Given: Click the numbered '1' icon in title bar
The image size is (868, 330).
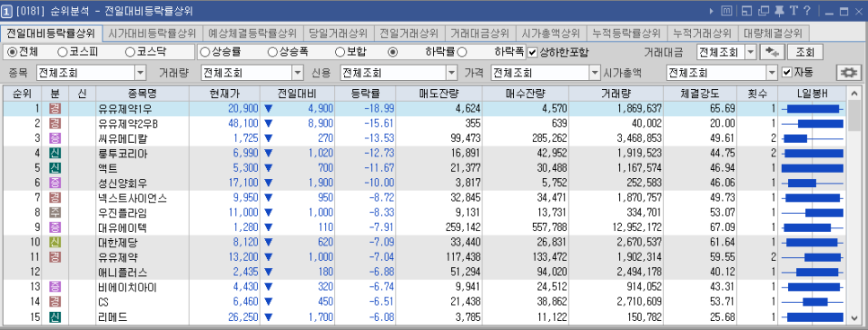Looking at the screenshot, I should click(x=7, y=11).
